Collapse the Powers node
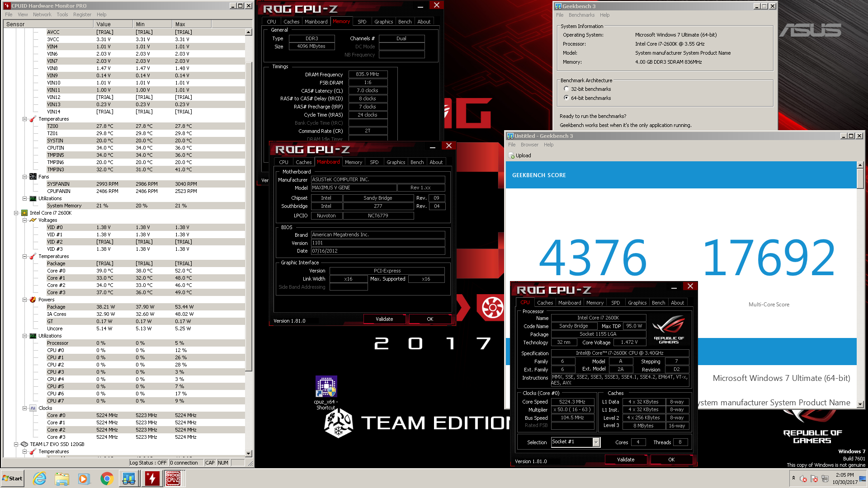The width and height of the screenshot is (868, 488). click(25, 300)
